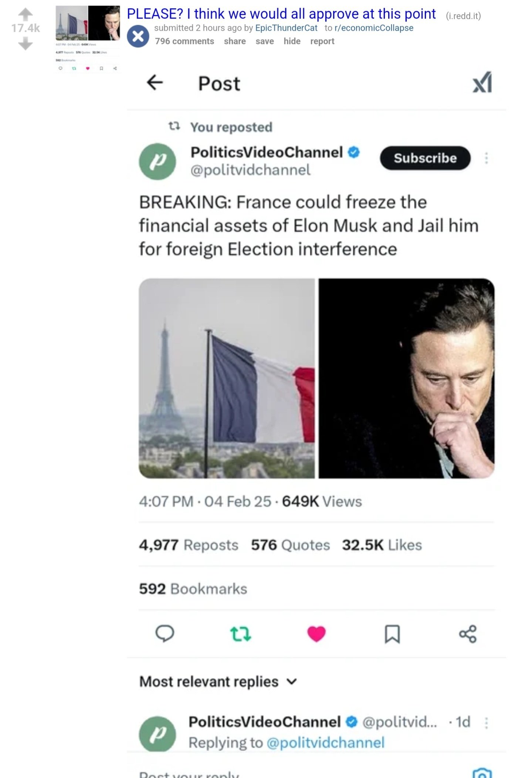Click the Reddit save option
The width and height of the screenshot is (532, 778).
[x=265, y=41]
